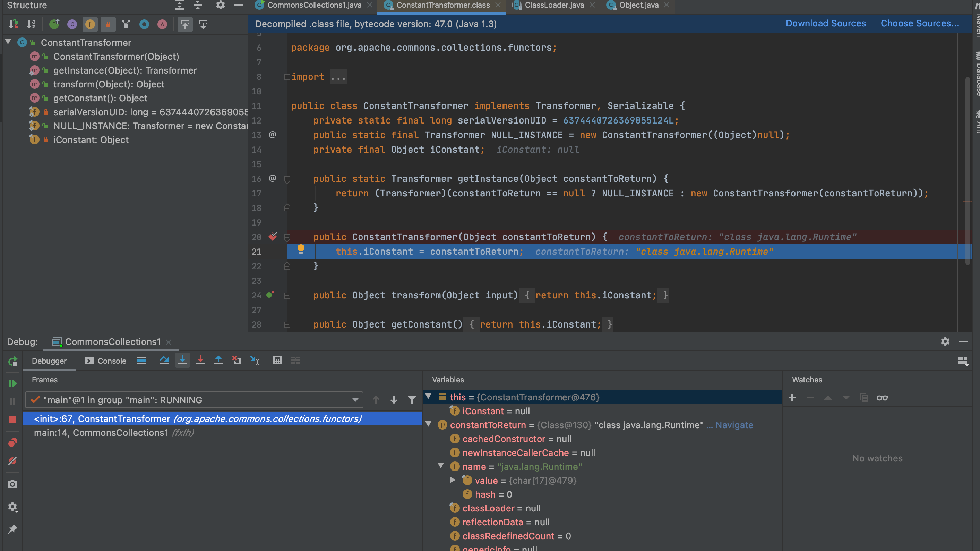Toggle sort alphabetically in Structure toolbar
980x551 pixels.
pyautogui.click(x=31, y=24)
